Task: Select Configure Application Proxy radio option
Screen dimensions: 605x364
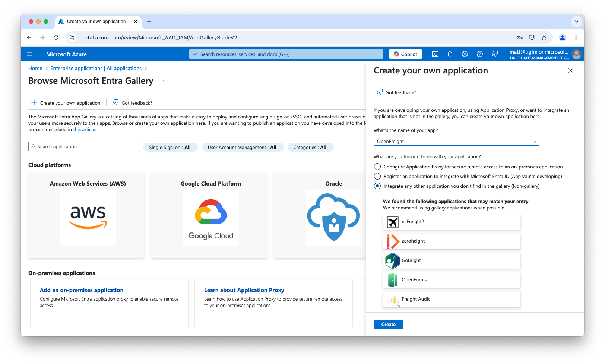Action: pos(377,167)
